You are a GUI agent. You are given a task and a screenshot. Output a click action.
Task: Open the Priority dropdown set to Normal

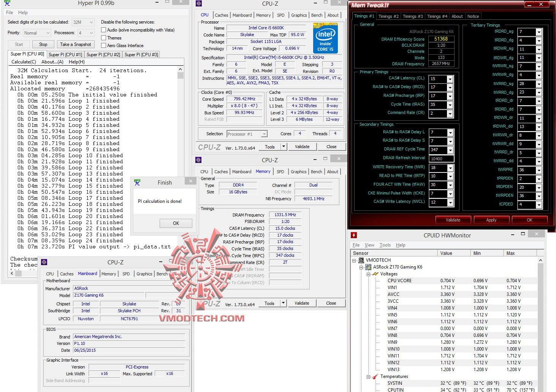37,33
